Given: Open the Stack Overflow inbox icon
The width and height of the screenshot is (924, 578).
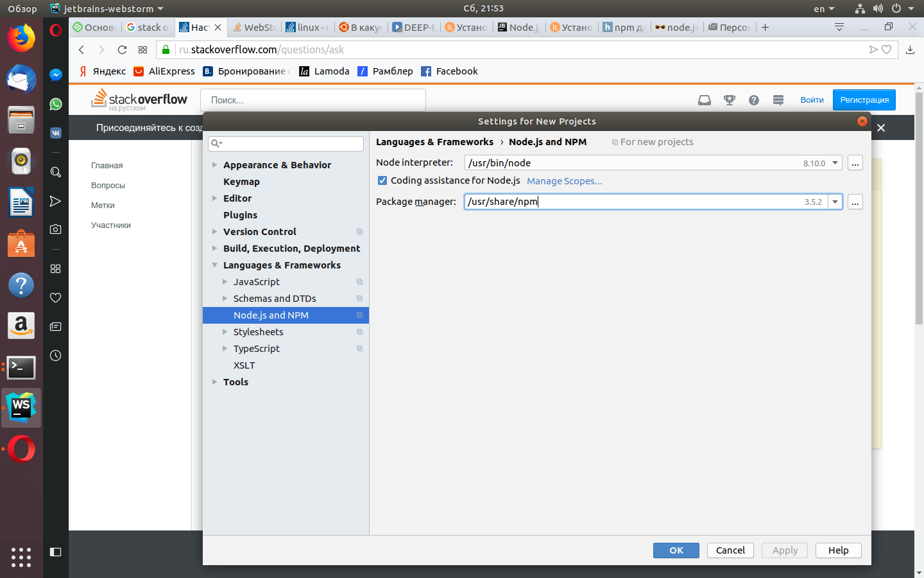Looking at the screenshot, I should point(705,100).
